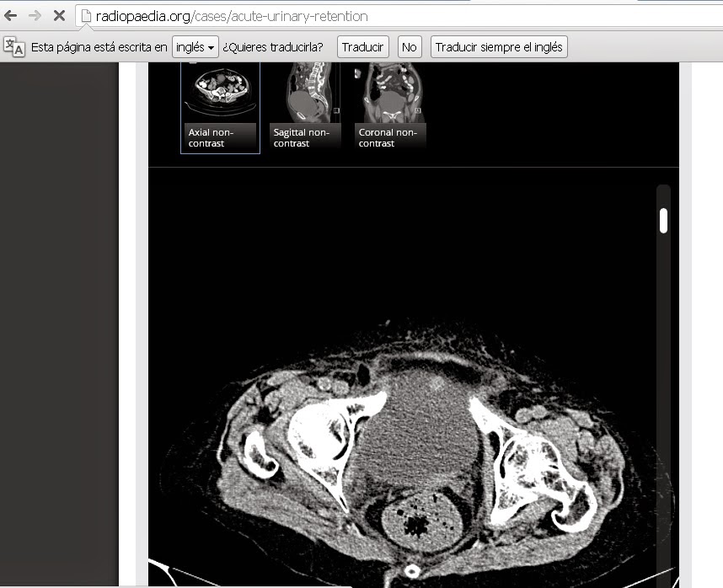
Task: Click the browser forward arrow
Action: (x=35, y=16)
